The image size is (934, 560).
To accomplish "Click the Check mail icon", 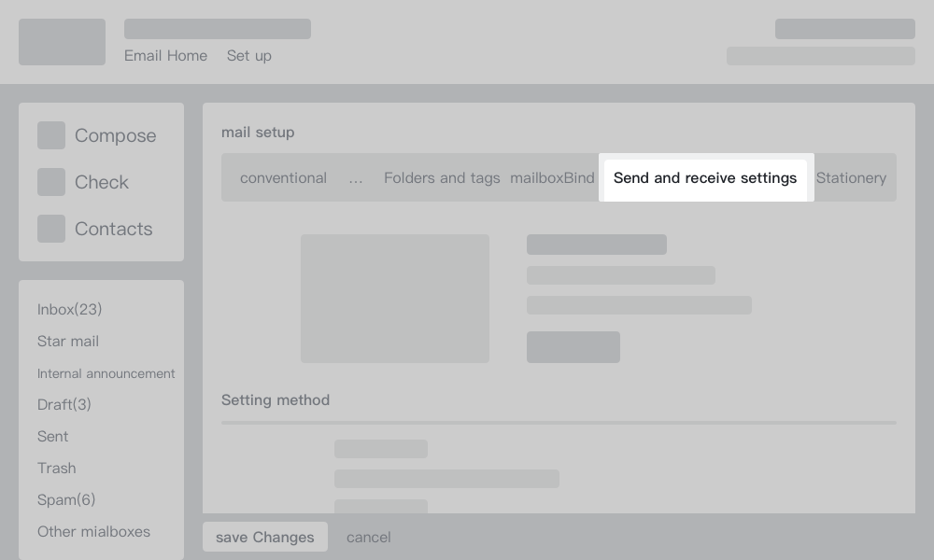I will click(51, 182).
